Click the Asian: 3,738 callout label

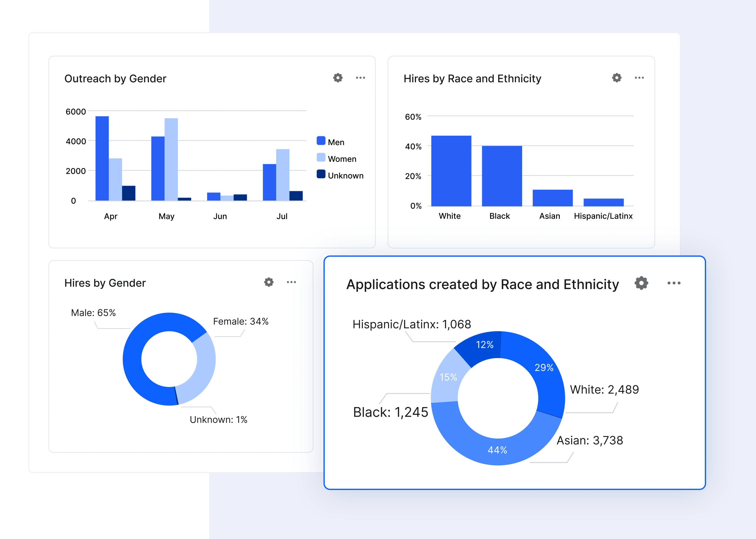590,440
